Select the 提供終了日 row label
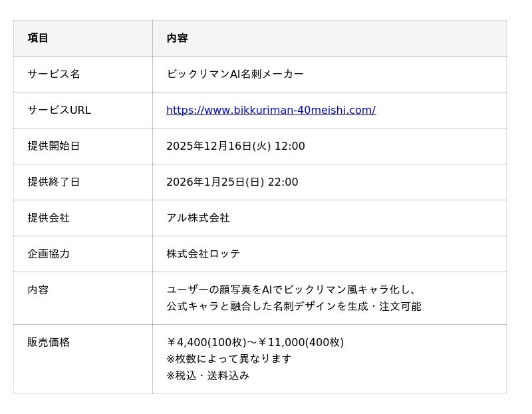Viewport: 532px width, 414px height. [x=54, y=182]
